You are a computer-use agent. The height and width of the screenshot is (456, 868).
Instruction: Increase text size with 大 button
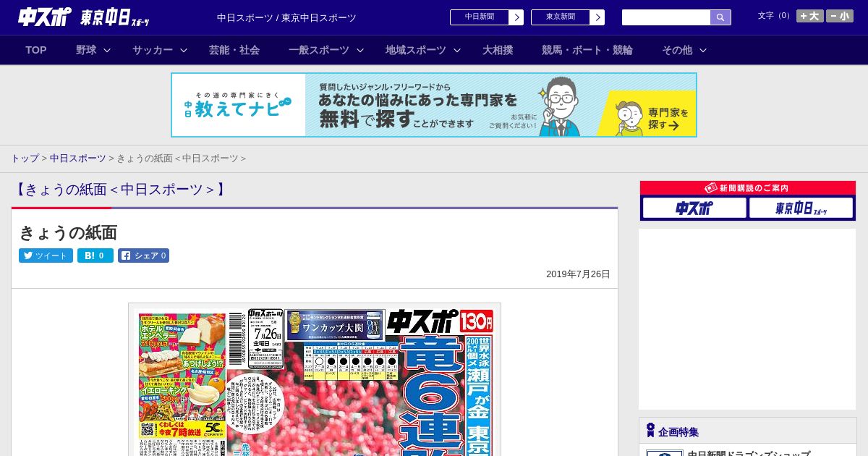[810, 16]
